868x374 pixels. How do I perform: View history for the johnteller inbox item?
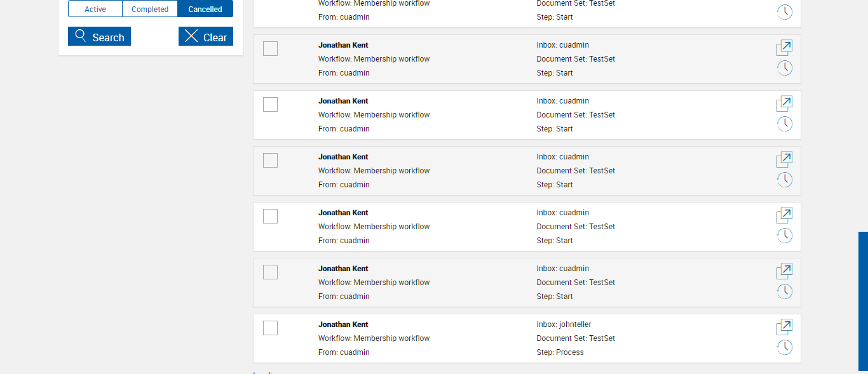(785, 347)
